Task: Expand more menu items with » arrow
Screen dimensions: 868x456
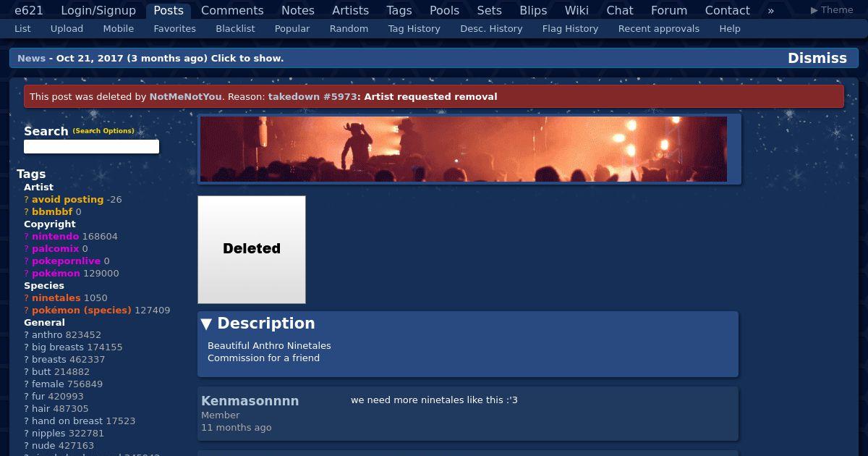Action: 771,10
